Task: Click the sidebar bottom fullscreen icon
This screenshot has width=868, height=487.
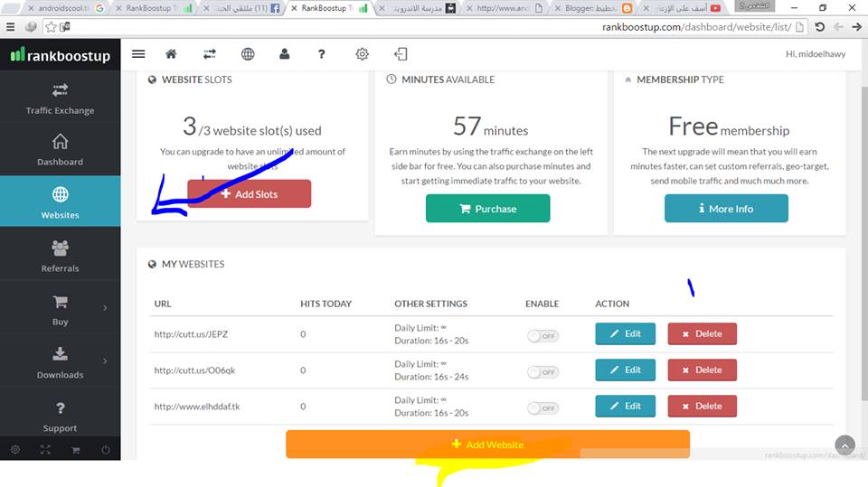Action: pos(45,450)
